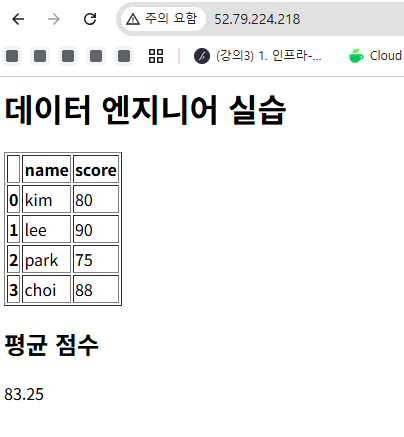This screenshot has height=437, width=404.
Task: Select the name column header
Action: pos(46,169)
